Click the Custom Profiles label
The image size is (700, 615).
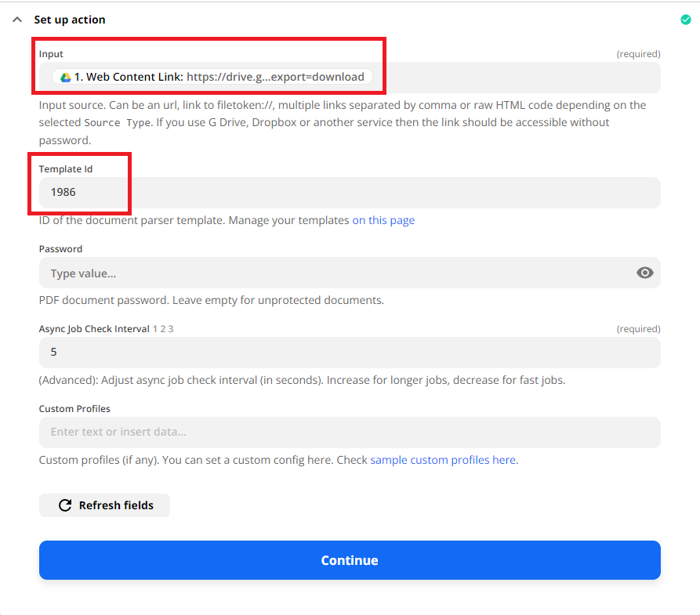74,409
